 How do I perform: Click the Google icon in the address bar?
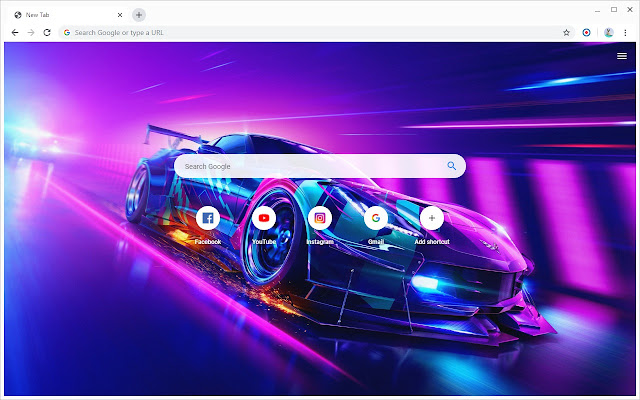(67, 32)
